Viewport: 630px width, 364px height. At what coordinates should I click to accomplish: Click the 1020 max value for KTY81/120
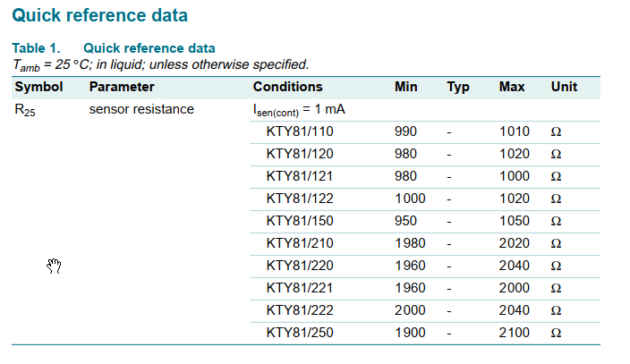point(515,154)
